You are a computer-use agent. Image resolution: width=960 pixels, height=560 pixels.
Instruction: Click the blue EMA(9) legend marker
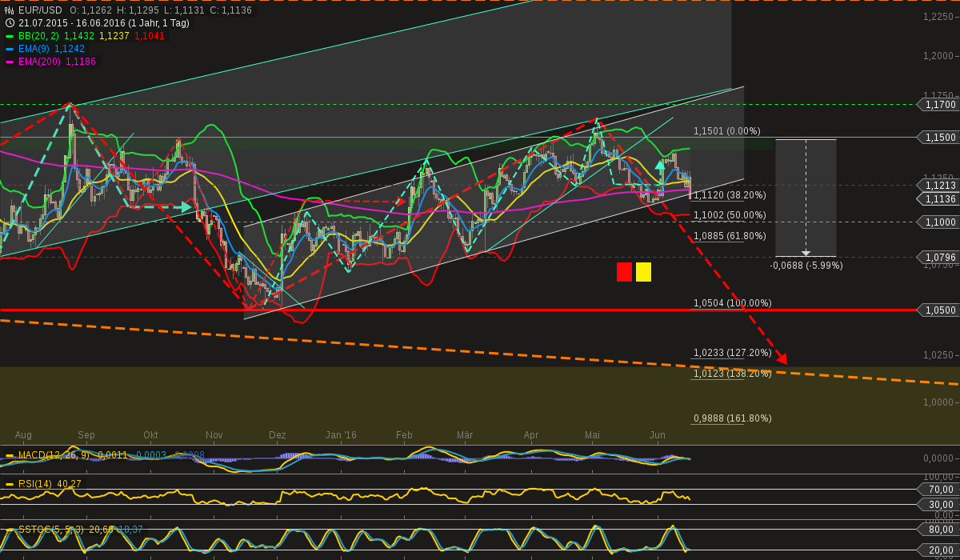[x=10, y=49]
